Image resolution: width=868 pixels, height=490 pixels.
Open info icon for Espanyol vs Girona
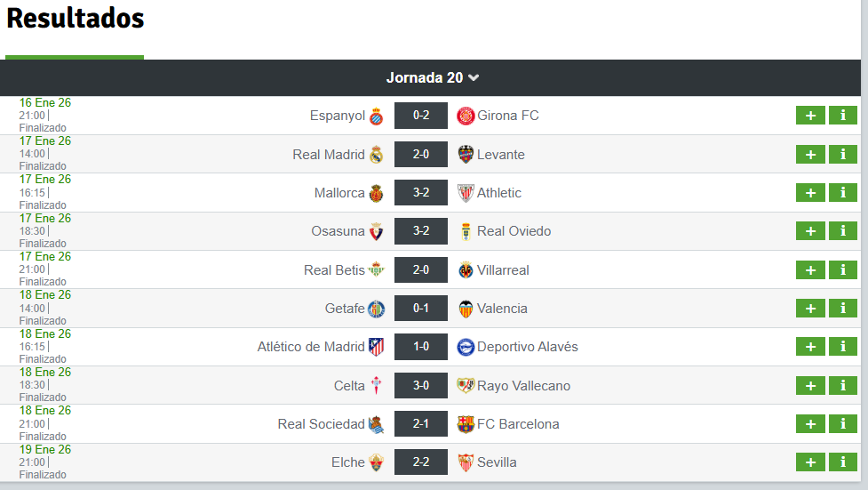point(842,116)
